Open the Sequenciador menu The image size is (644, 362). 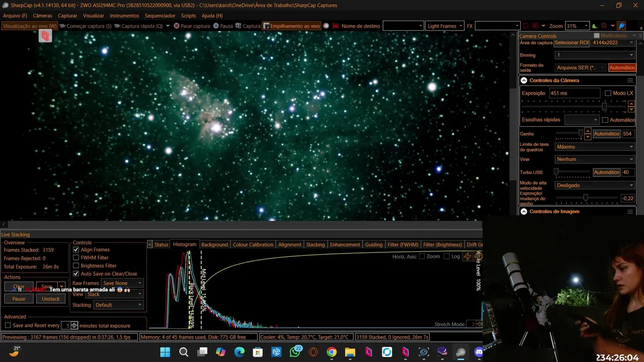tap(160, 16)
